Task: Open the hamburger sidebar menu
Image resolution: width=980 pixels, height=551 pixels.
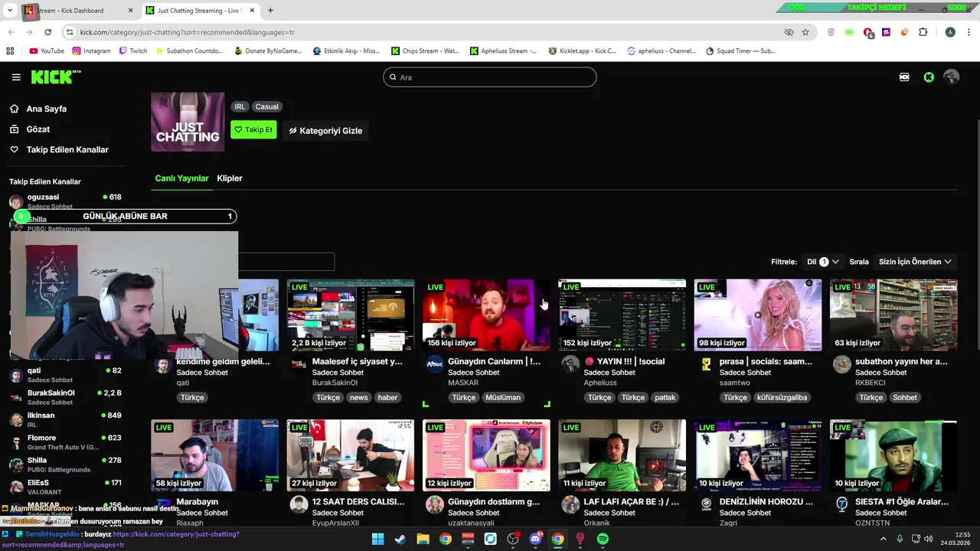Action: 16,77
